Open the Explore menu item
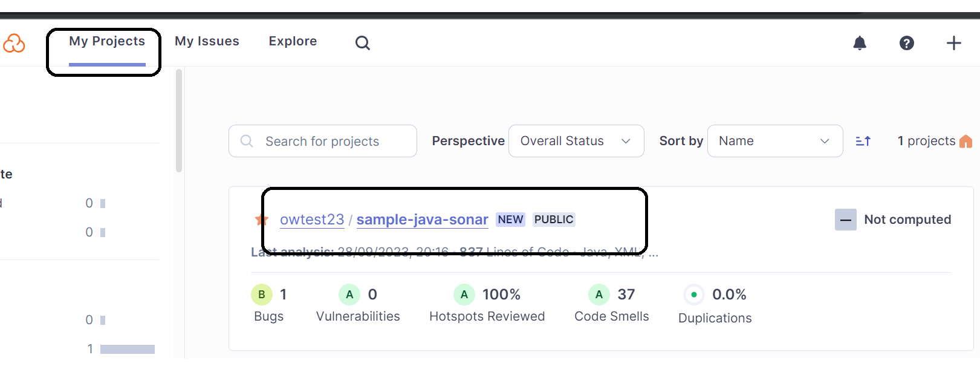The width and height of the screenshot is (980, 392). click(x=293, y=41)
